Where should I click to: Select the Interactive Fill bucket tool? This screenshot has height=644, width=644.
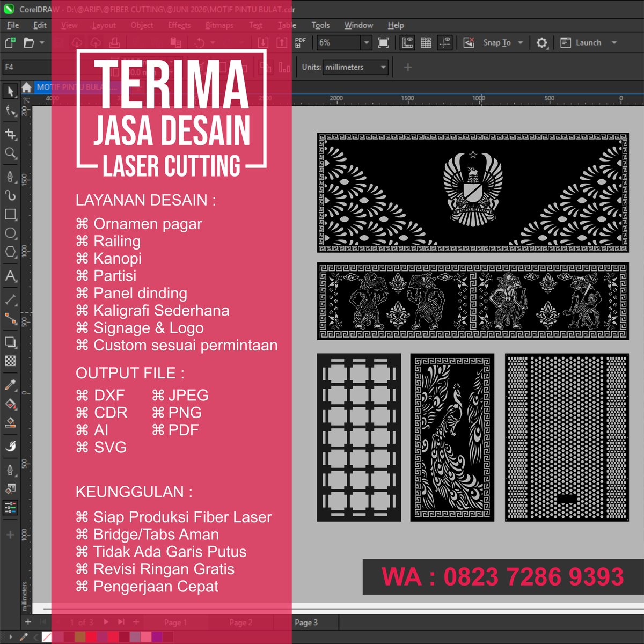point(10,404)
